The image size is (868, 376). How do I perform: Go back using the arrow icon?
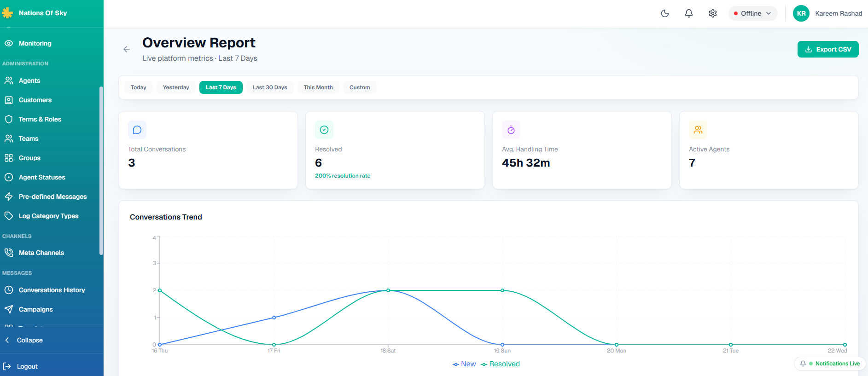pos(127,49)
